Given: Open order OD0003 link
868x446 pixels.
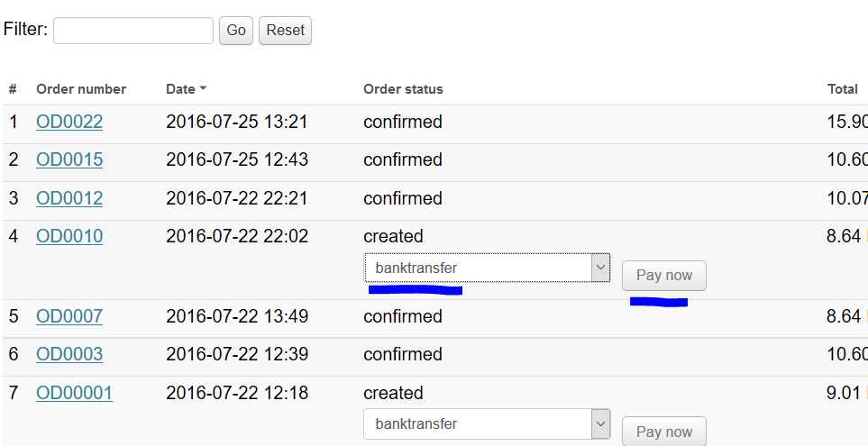Looking at the screenshot, I should pos(69,354).
